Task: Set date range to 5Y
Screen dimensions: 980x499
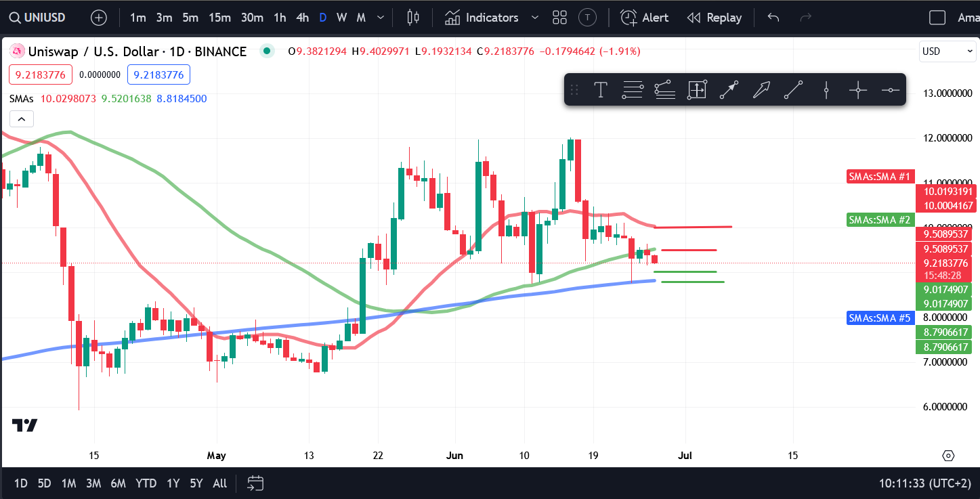Action: [x=196, y=483]
